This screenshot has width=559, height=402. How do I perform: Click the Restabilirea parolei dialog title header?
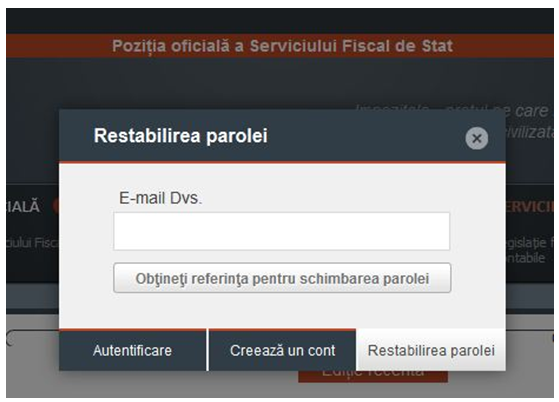180,136
